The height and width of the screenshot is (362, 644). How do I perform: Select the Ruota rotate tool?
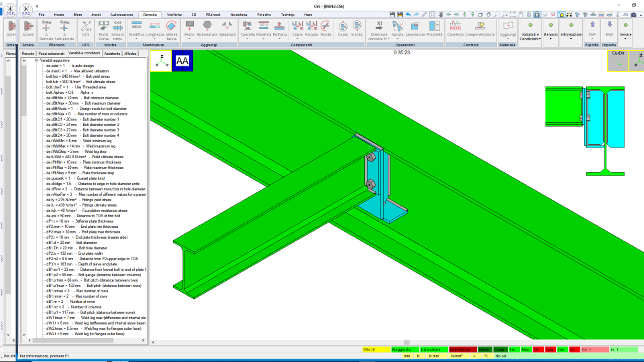click(x=325, y=29)
